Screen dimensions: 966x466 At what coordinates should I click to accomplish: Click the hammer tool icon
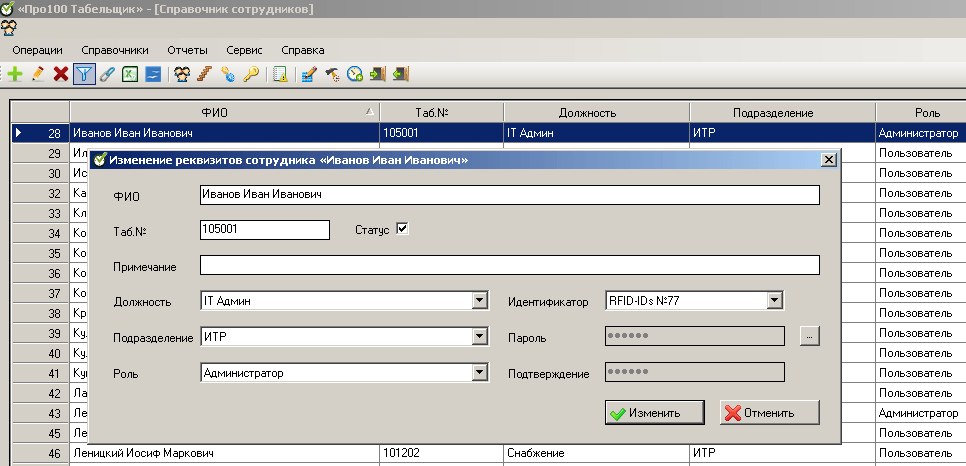tap(333, 75)
